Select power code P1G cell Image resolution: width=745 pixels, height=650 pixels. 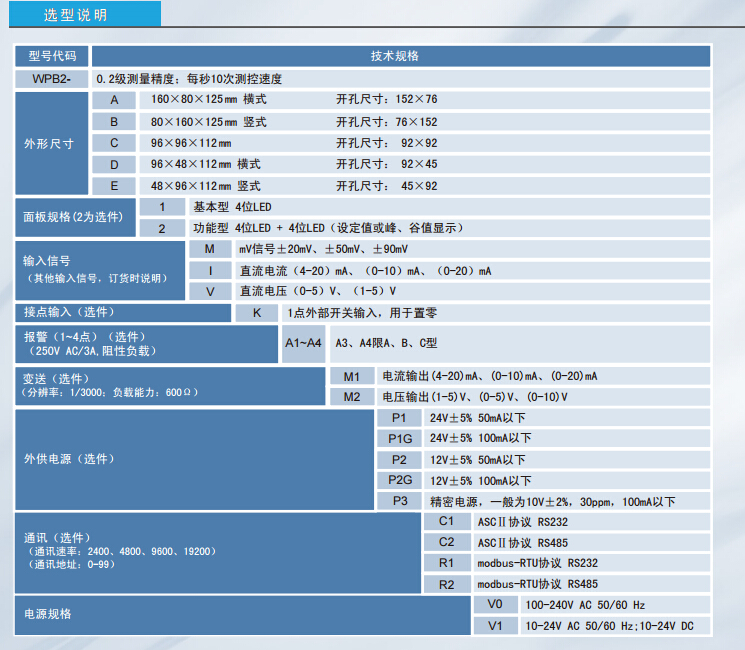click(x=400, y=438)
